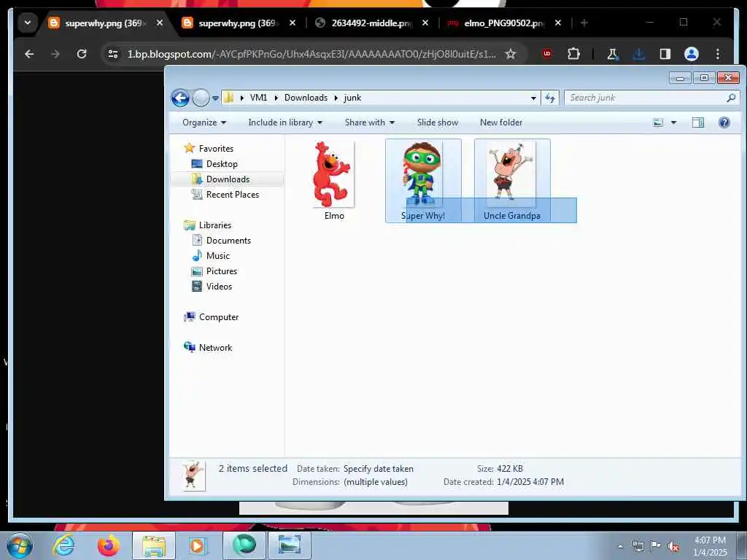747x560 pixels.
Task: Open Chrome Labs flask icon
Action: [612, 54]
